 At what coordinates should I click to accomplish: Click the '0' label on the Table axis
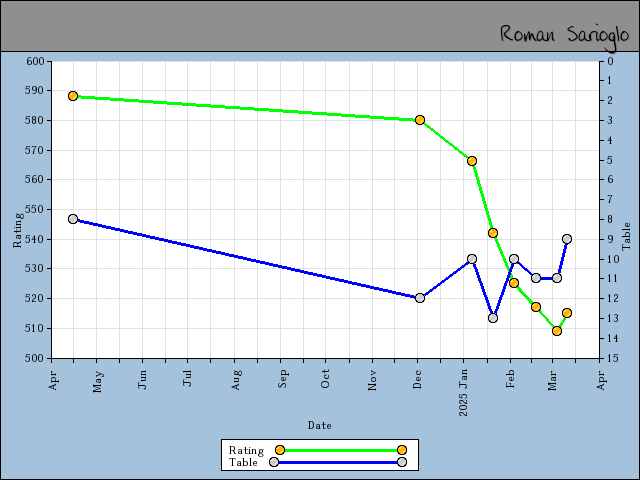coord(611,61)
